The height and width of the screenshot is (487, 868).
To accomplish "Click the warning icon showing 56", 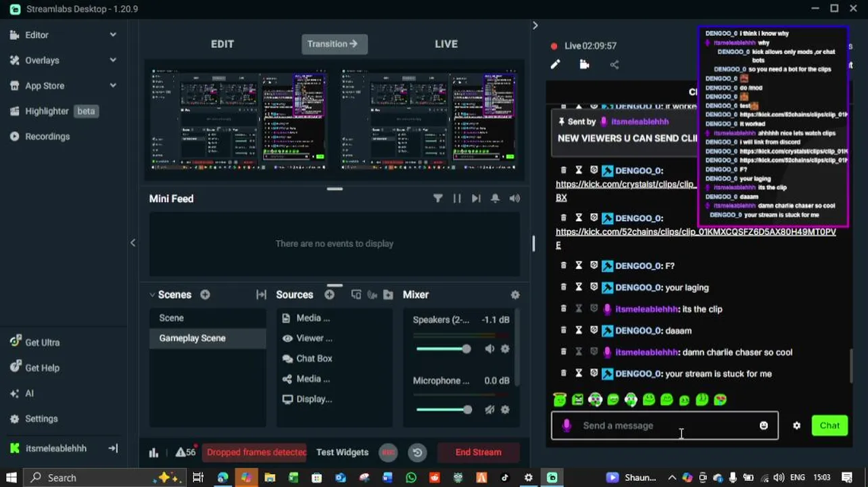I will [185, 453].
